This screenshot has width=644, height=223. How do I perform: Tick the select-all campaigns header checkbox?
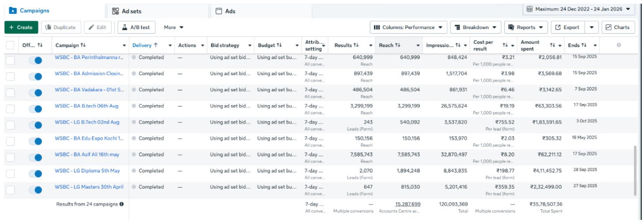click(10, 45)
